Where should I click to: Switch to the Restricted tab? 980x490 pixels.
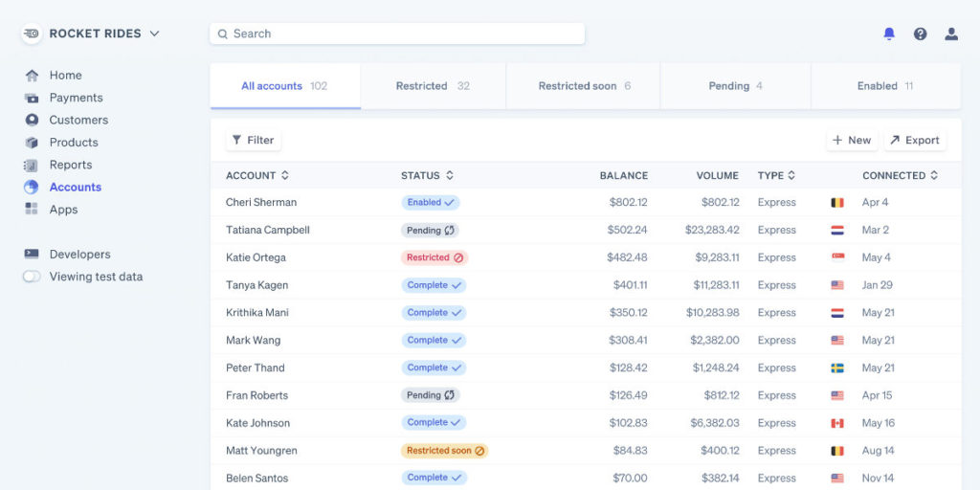point(433,86)
